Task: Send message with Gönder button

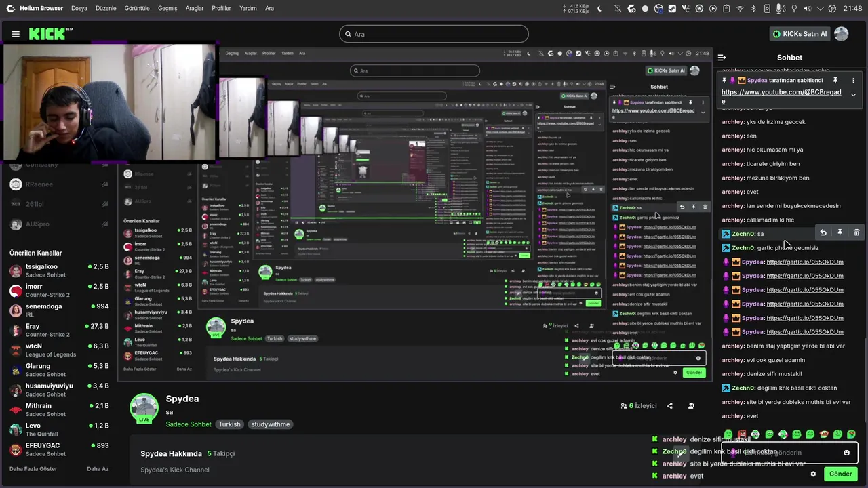Action: pos(840,474)
